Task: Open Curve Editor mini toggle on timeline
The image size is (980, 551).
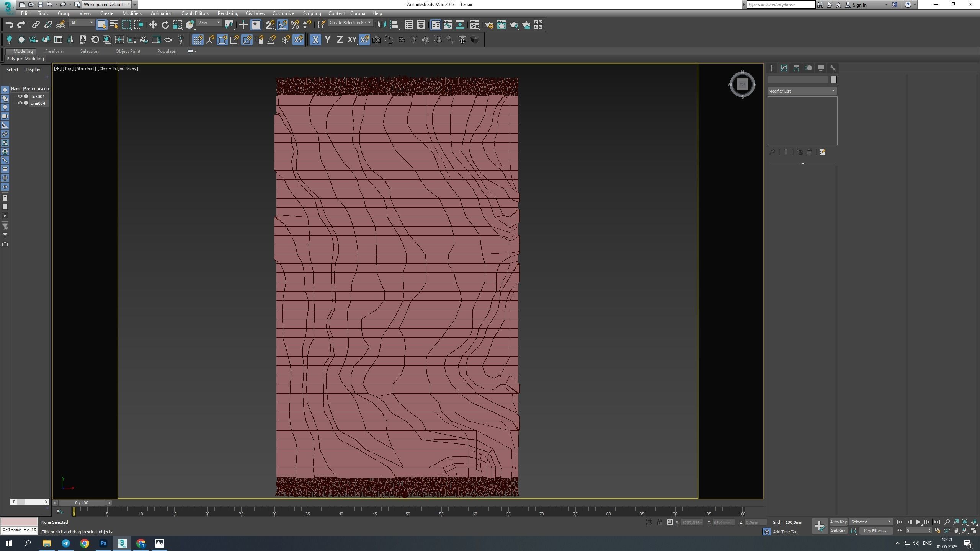Action: [60, 511]
